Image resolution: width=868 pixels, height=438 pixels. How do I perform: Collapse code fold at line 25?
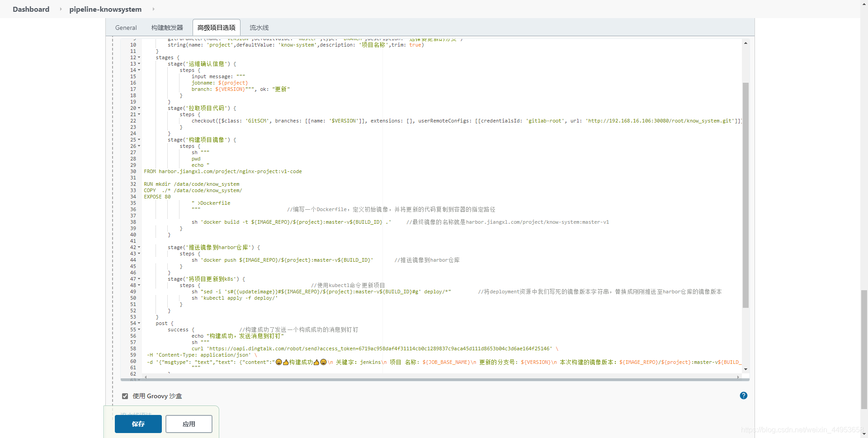(x=139, y=140)
